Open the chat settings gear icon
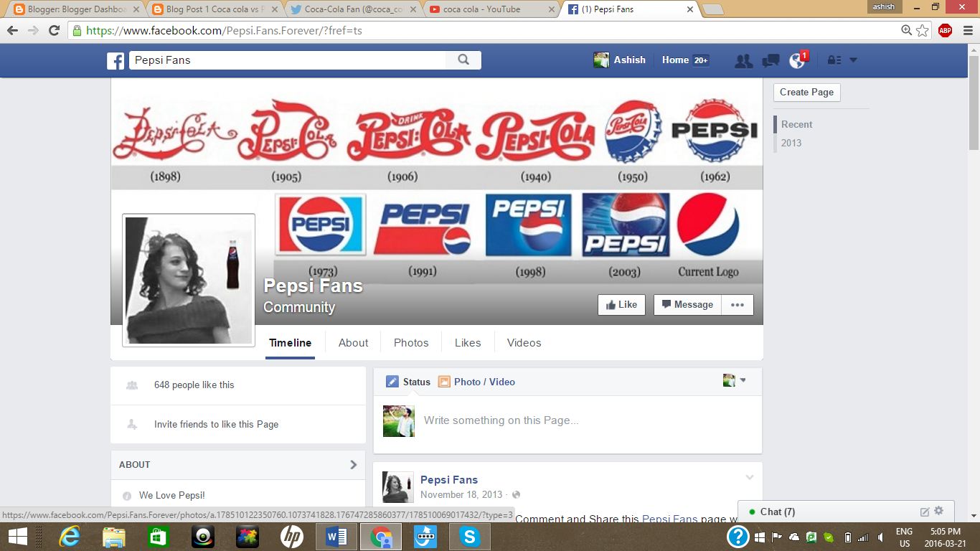 click(x=938, y=512)
